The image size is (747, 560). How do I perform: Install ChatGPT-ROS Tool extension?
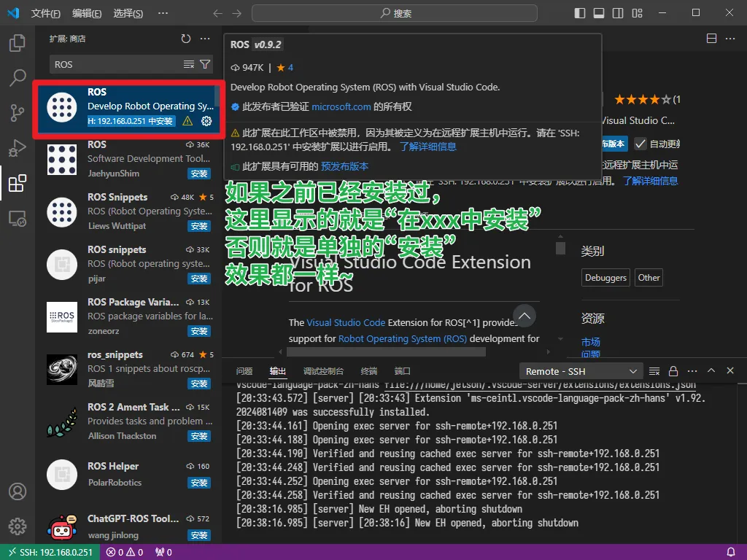click(x=199, y=535)
